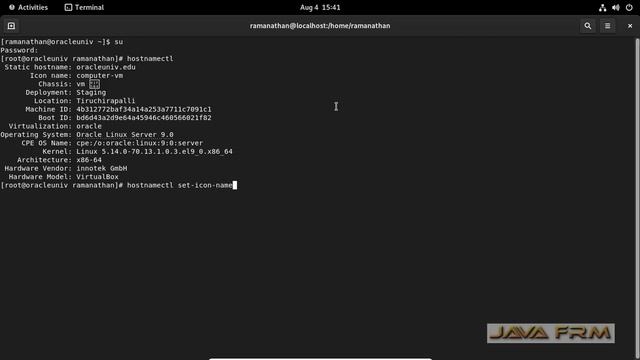Open the terminal hamburger menu
The image size is (640, 360).
pos(607,26)
